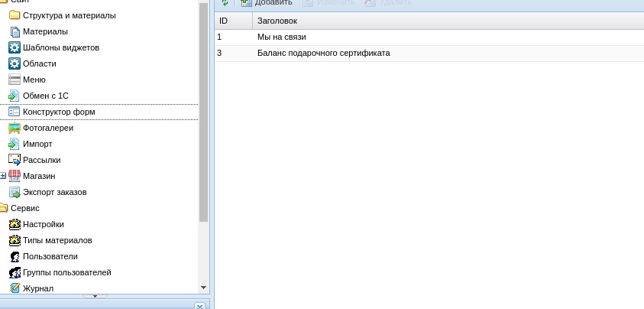The height and width of the screenshot is (309, 644).
Task: Sort by the Заголовок column header
Action: click(x=277, y=21)
